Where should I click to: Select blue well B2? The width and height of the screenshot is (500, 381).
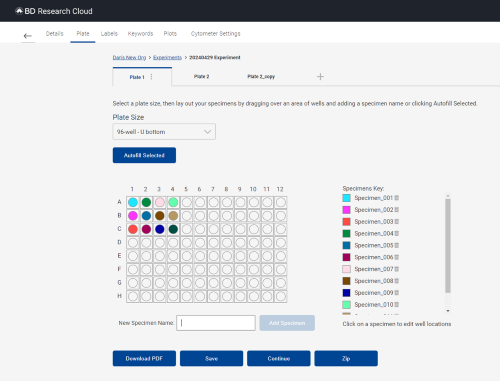click(146, 216)
